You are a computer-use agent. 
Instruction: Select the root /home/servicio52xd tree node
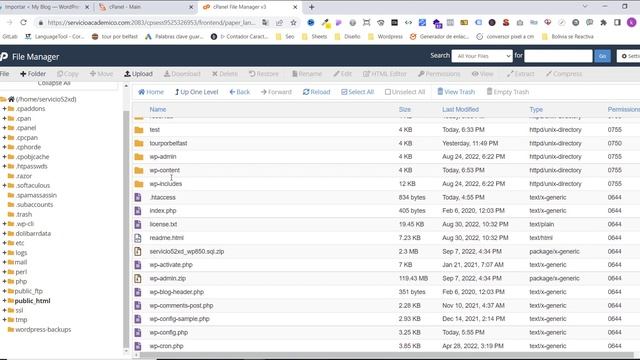coord(46,99)
